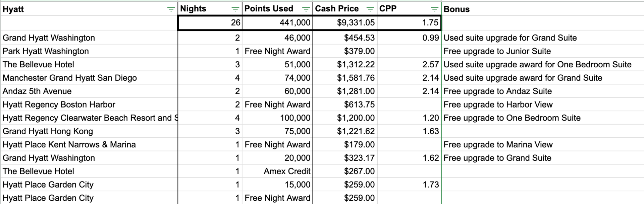Click the average CPP cell 1.75
Image resolution: width=644 pixels, height=204 pixels.
[409, 23]
